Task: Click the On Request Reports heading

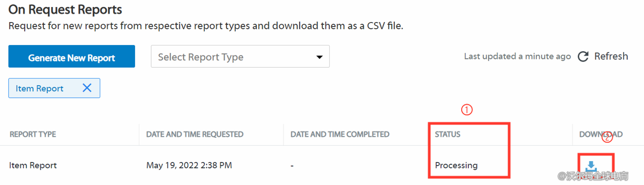Action: pyautogui.click(x=65, y=9)
